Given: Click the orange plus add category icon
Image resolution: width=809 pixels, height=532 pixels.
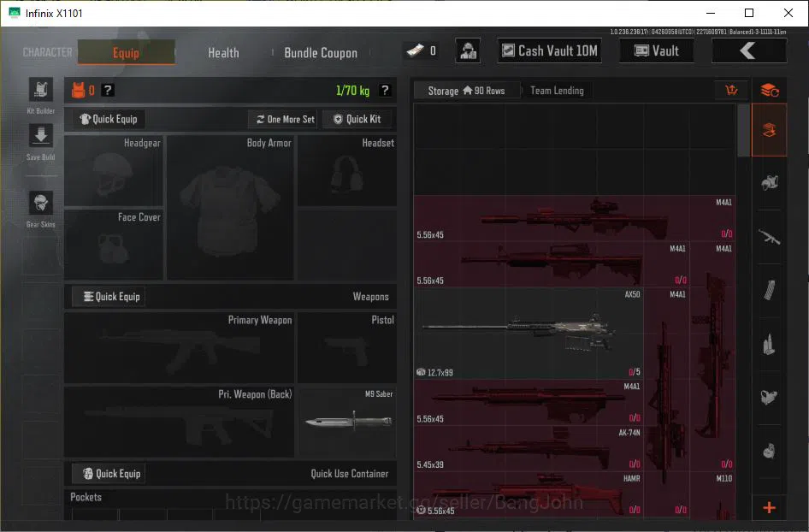Looking at the screenshot, I should (770, 508).
